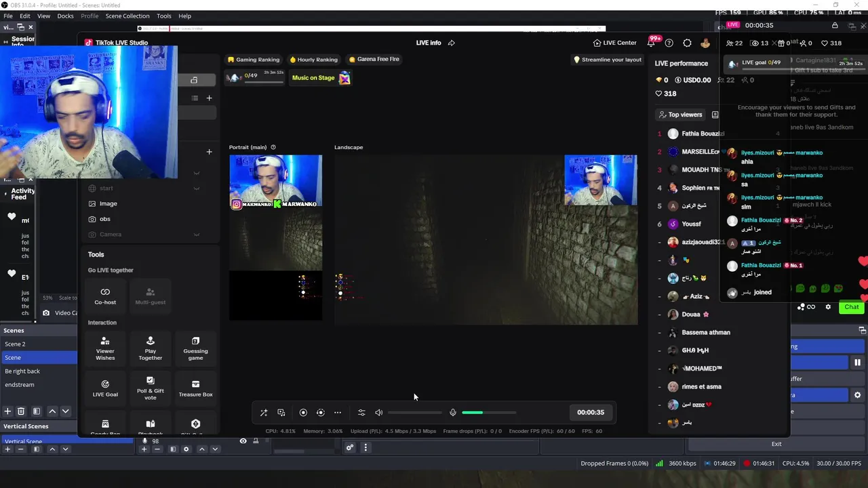This screenshot has width=868, height=488.
Task: Select the obs source item
Action: (105, 219)
